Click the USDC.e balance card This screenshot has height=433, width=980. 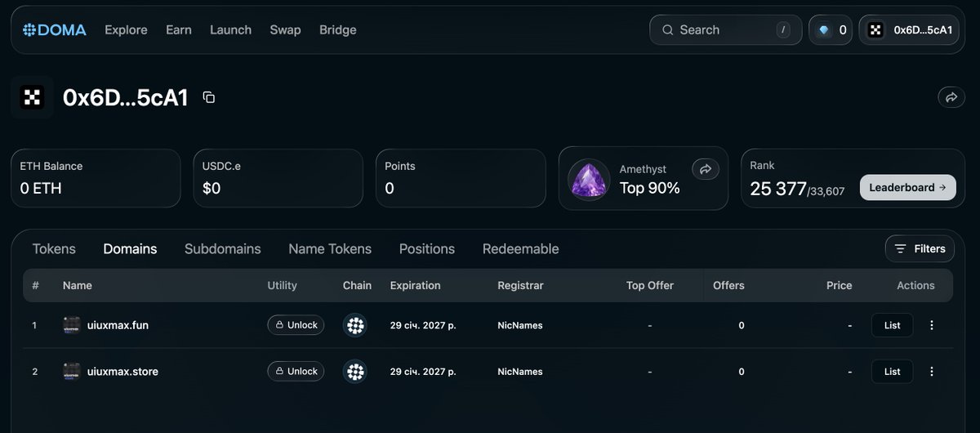click(278, 178)
